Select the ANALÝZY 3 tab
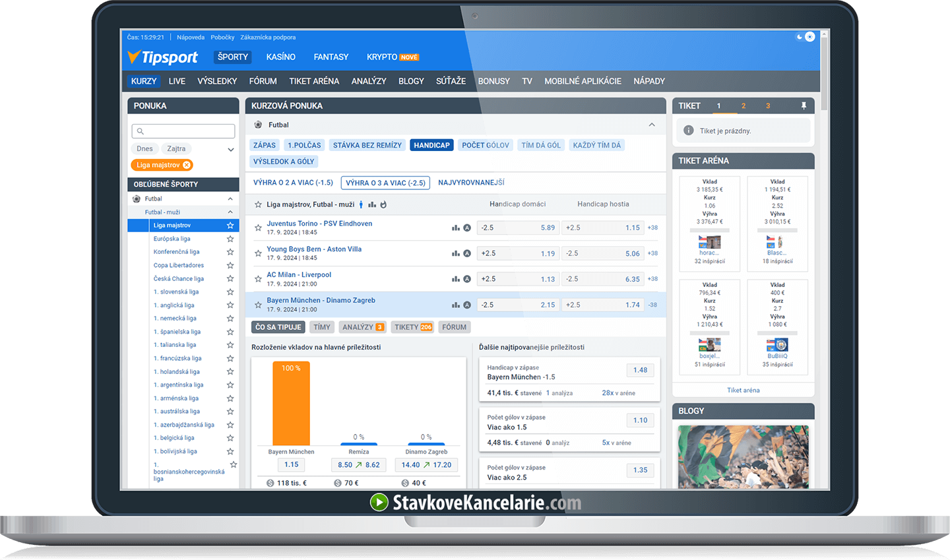The image size is (950, 560). coord(363,327)
